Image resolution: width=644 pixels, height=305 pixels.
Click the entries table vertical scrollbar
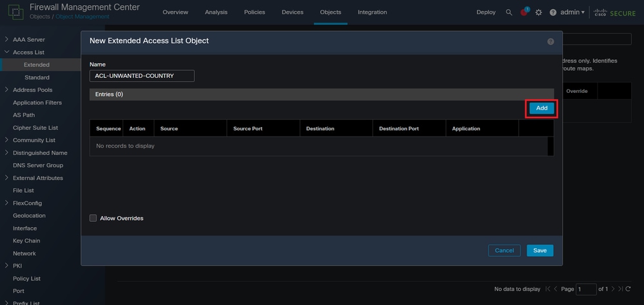[x=551, y=146]
